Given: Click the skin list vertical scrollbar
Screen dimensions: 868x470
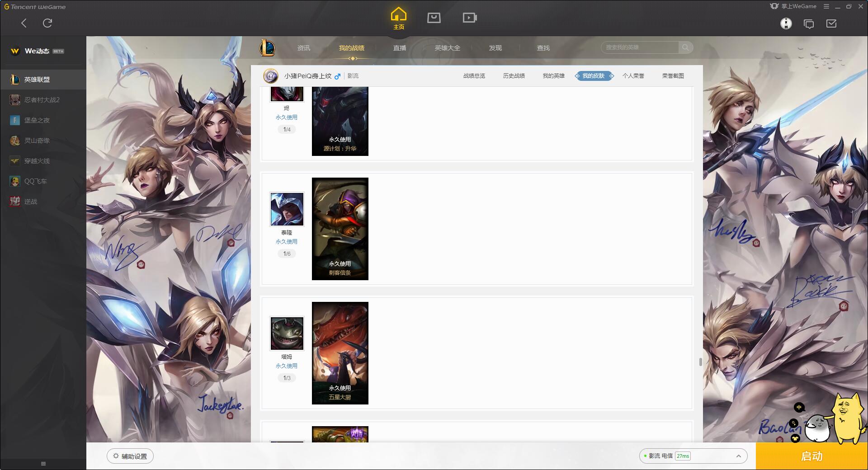Looking at the screenshot, I should [x=700, y=362].
